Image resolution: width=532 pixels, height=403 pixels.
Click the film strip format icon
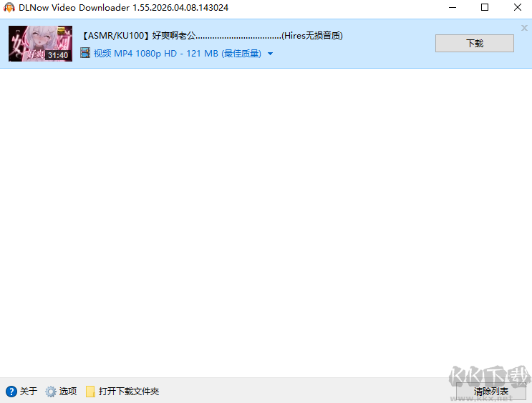[85, 53]
